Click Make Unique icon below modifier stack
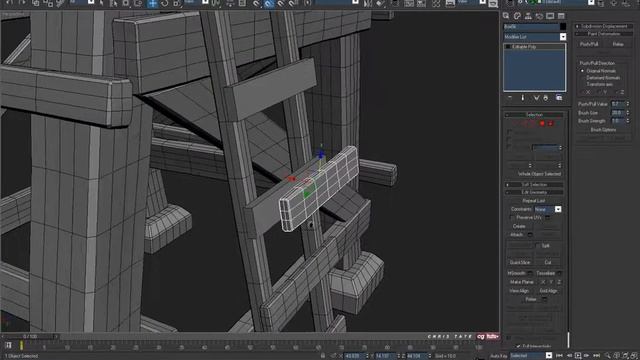The width and height of the screenshot is (640, 360). pyautogui.click(x=536, y=98)
